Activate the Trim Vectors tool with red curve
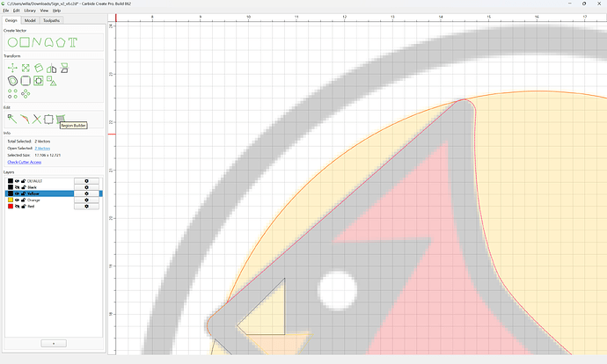Viewport: 607px width, 364px height. click(x=25, y=120)
